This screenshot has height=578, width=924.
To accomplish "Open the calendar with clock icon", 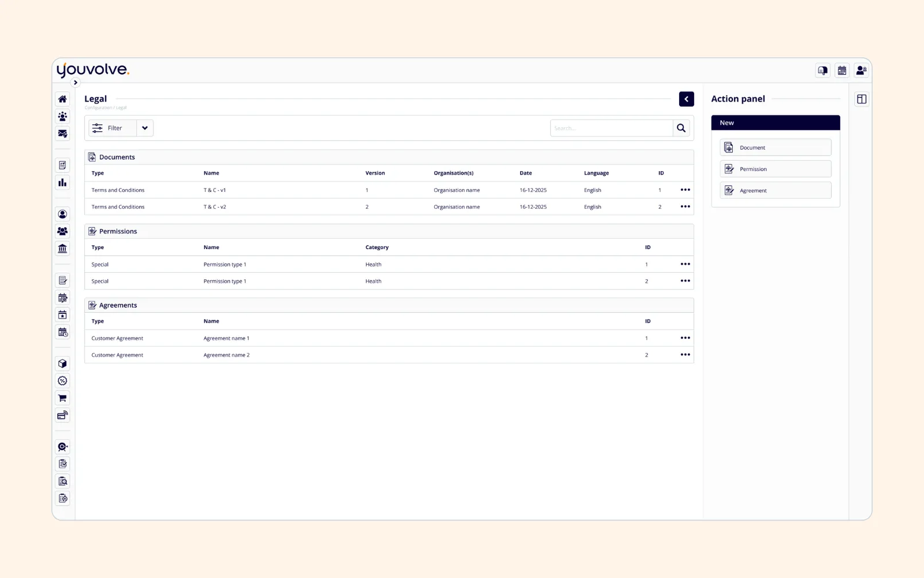I will click(x=62, y=332).
